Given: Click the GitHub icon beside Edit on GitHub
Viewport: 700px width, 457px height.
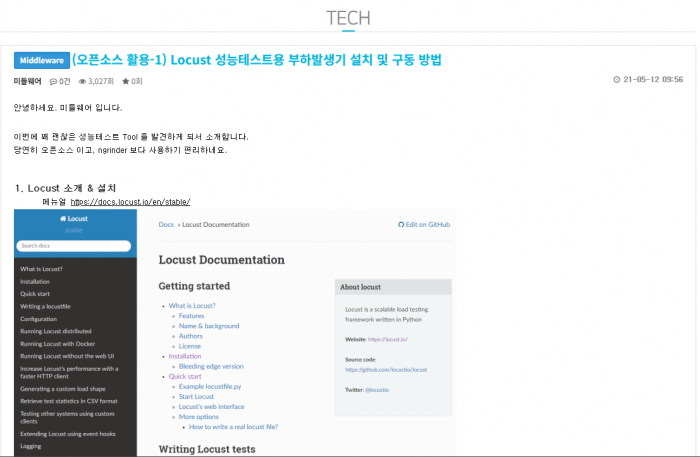Looking at the screenshot, I should click(x=401, y=224).
